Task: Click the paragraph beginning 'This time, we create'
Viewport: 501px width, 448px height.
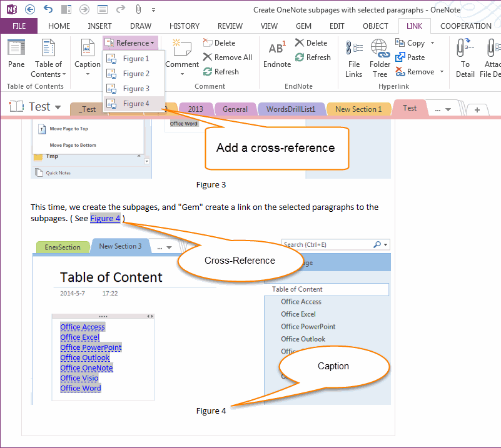Action: 205,213
